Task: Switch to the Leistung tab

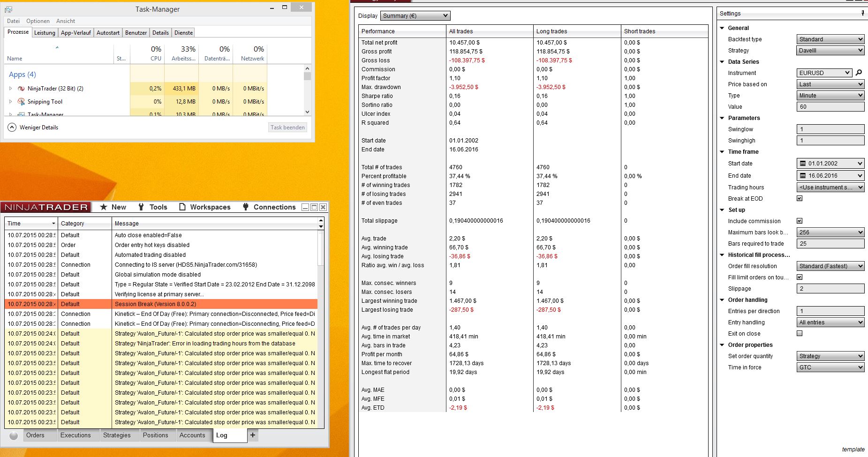Action: click(45, 33)
